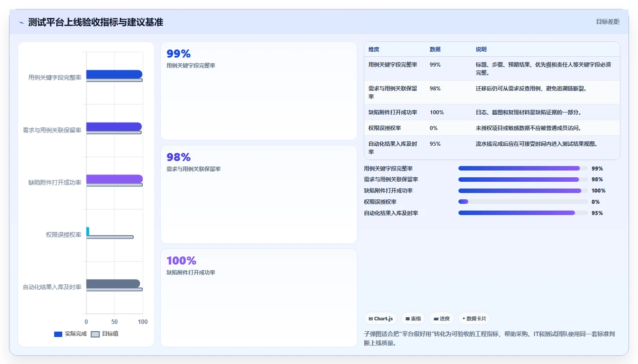Click the purple actual bar for 缺陷附件打开成功率
Image resolution: width=638 pixels, height=364 pixels.
(x=114, y=179)
